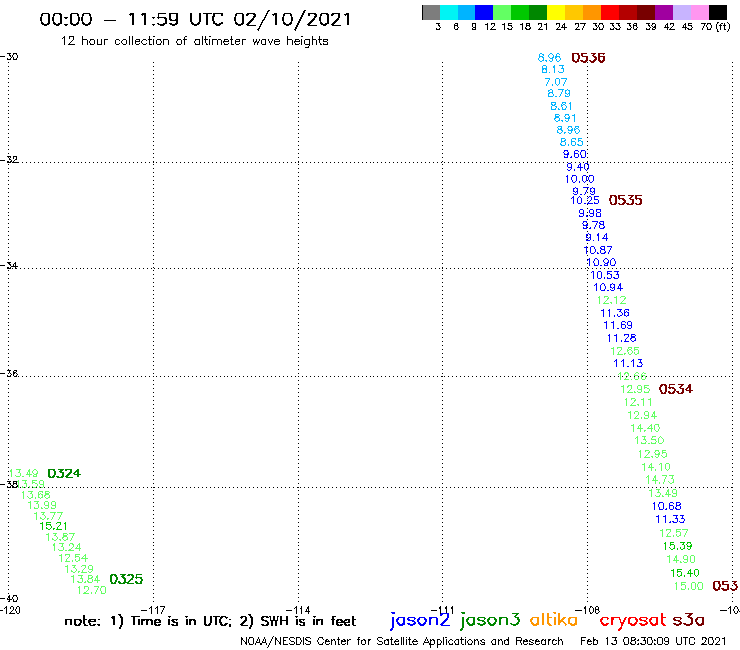Click the 8.61 wave height value

coord(561,106)
